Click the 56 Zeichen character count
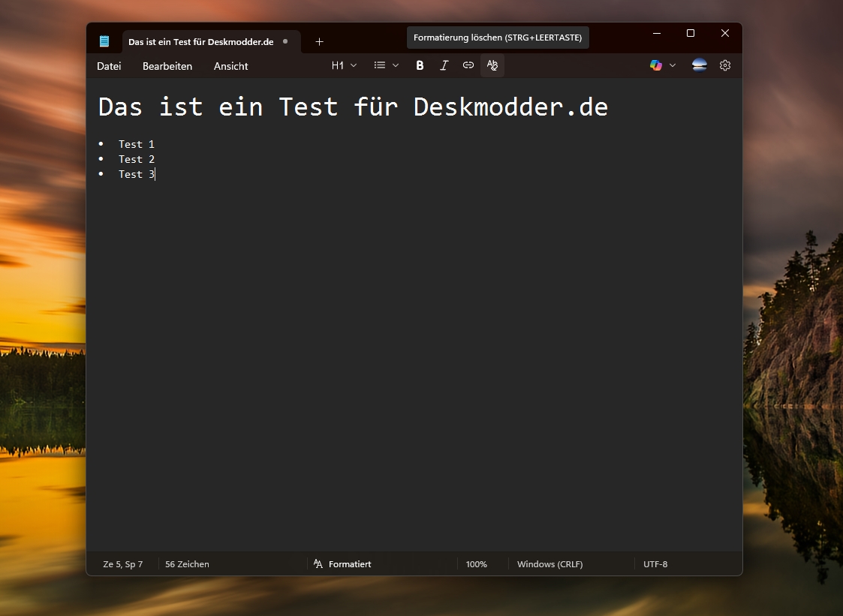The width and height of the screenshot is (843, 616). coord(187,564)
